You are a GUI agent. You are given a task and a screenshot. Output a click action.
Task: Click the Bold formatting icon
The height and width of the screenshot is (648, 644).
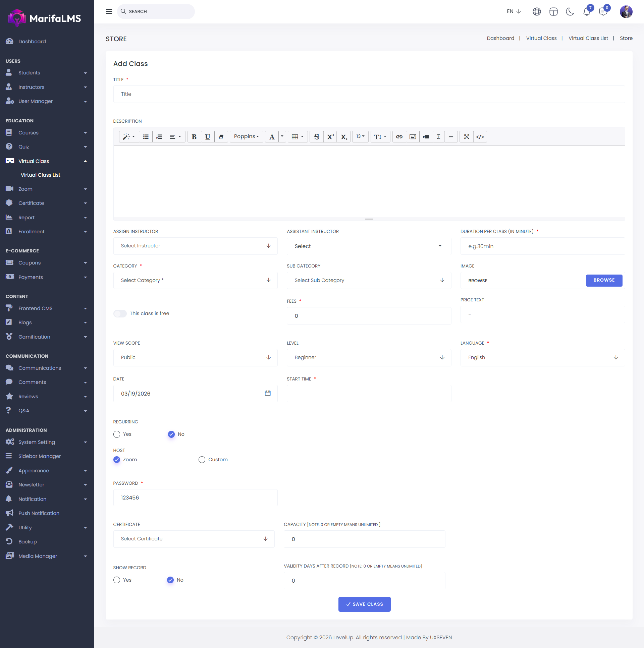(194, 137)
